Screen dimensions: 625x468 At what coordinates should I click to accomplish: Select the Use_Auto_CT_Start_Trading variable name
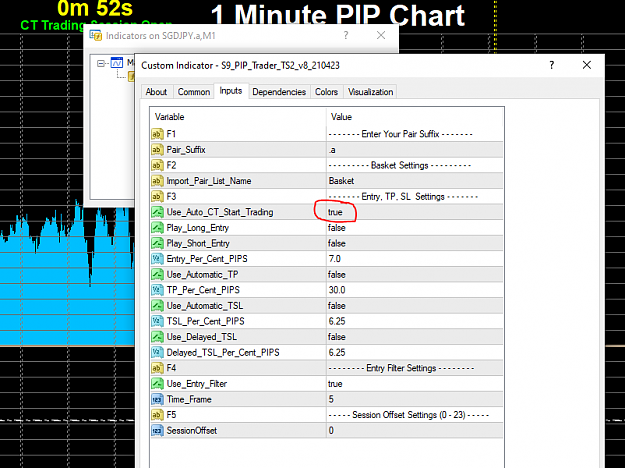pyautogui.click(x=220, y=212)
